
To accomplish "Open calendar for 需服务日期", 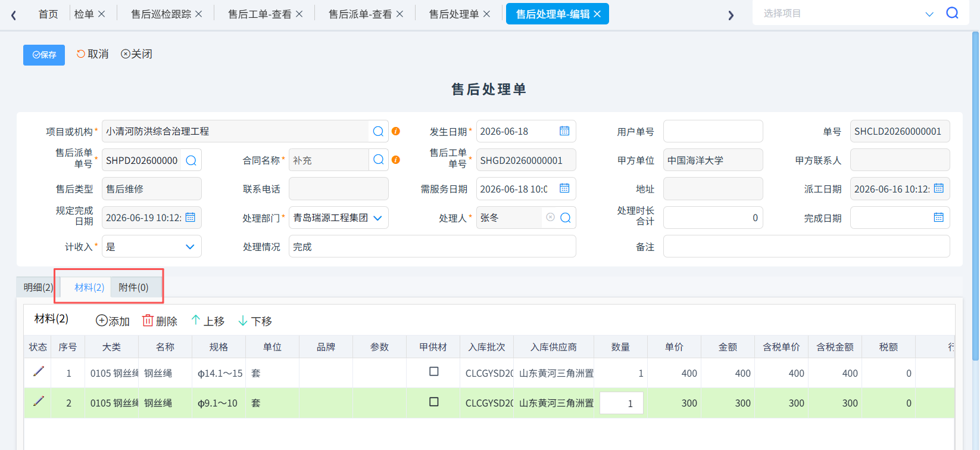I will click(x=564, y=188).
